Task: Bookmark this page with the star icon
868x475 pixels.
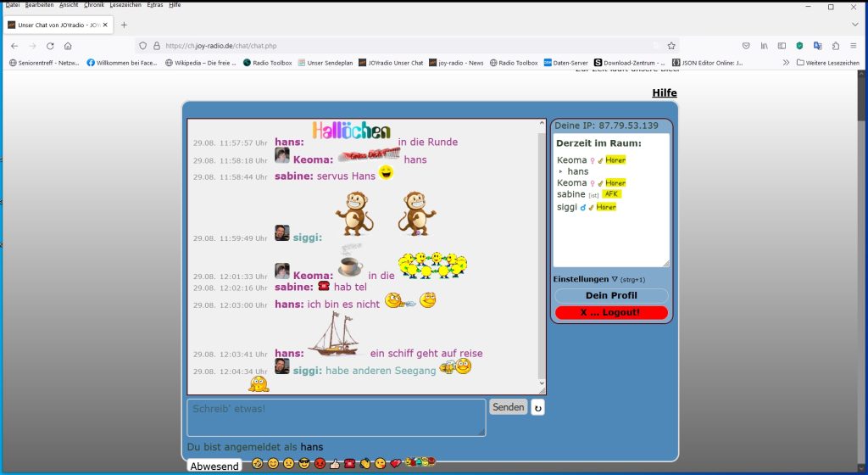Action: pyautogui.click(x=671, y=46)
